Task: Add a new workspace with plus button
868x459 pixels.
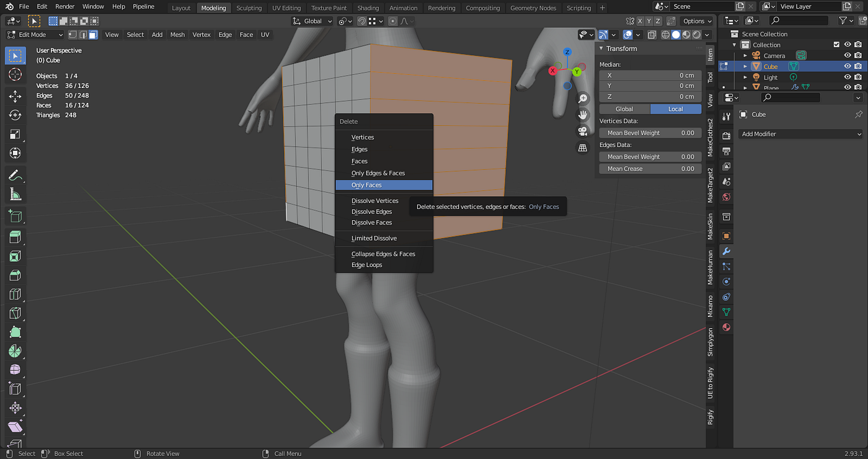Action: click(x=602, y=8)
